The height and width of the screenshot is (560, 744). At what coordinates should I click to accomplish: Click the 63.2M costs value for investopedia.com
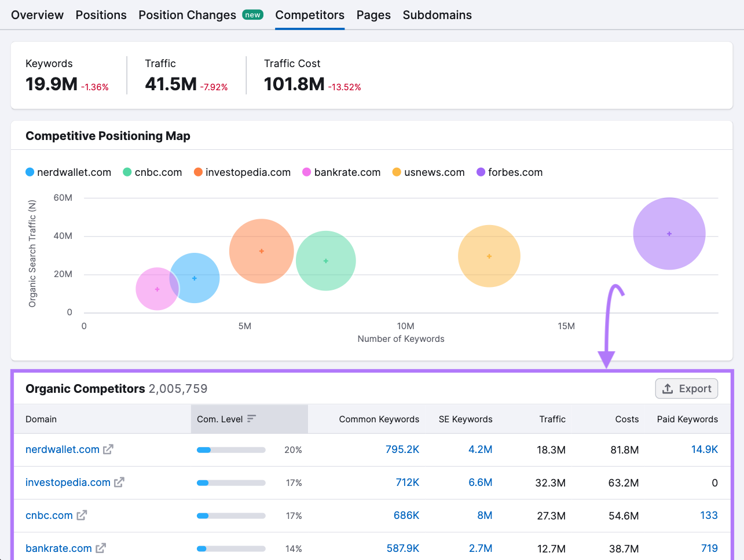(x=624, y=483)
